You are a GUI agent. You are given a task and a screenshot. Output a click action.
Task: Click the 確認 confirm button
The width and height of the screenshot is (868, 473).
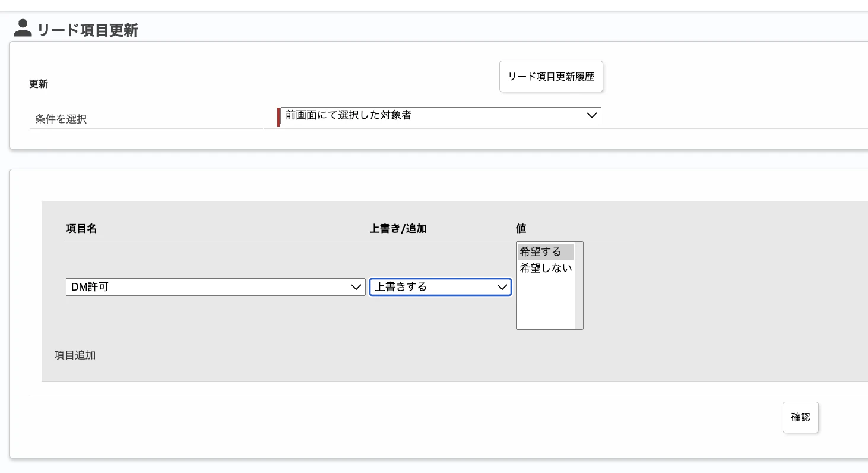click(x=800, y=417)
